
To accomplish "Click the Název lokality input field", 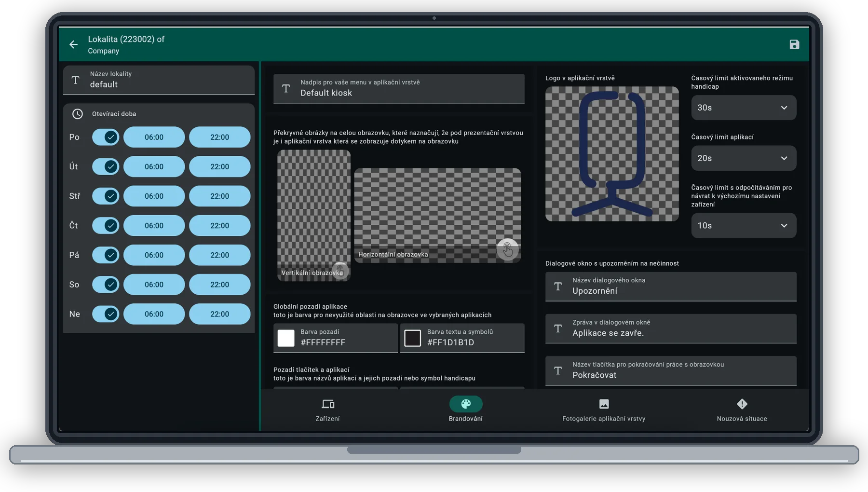I will (159, 80).
